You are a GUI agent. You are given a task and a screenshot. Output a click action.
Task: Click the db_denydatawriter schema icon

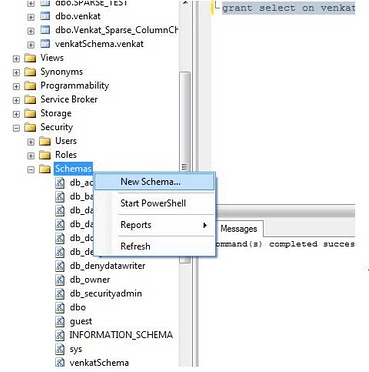(x=60, y=266)
